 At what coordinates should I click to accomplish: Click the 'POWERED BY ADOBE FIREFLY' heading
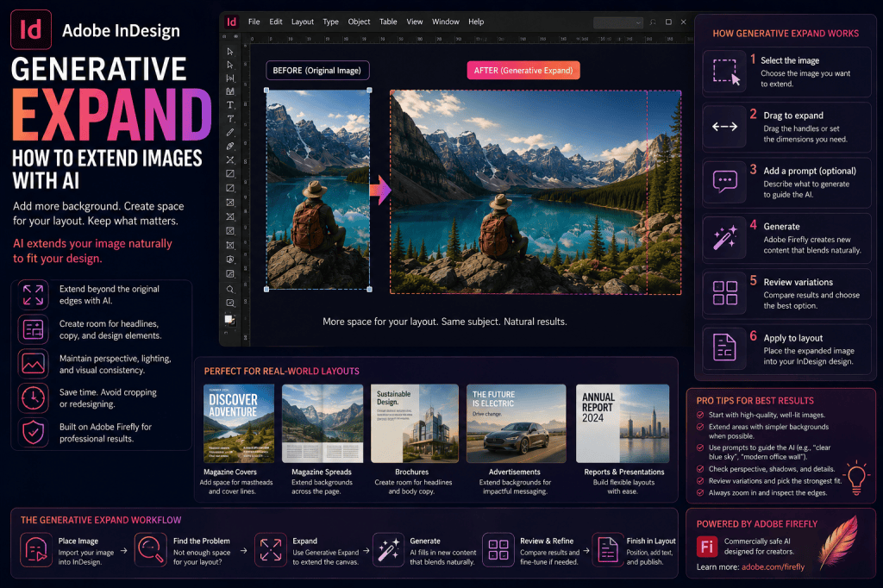click(757, 524)
